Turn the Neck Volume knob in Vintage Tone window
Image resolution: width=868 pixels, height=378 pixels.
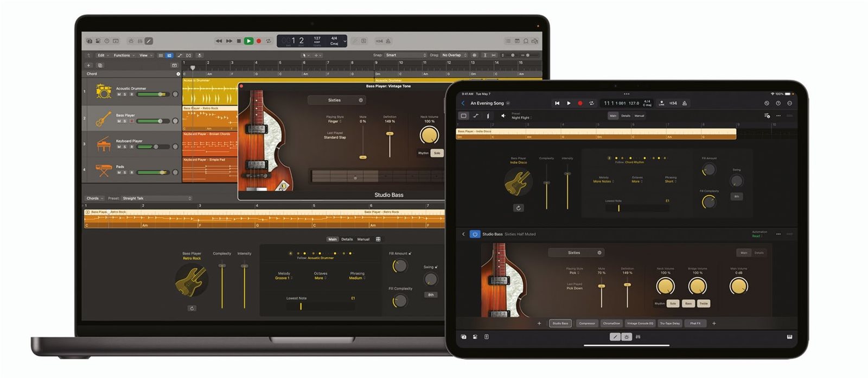pyautogui.click(x=429, y=135)
